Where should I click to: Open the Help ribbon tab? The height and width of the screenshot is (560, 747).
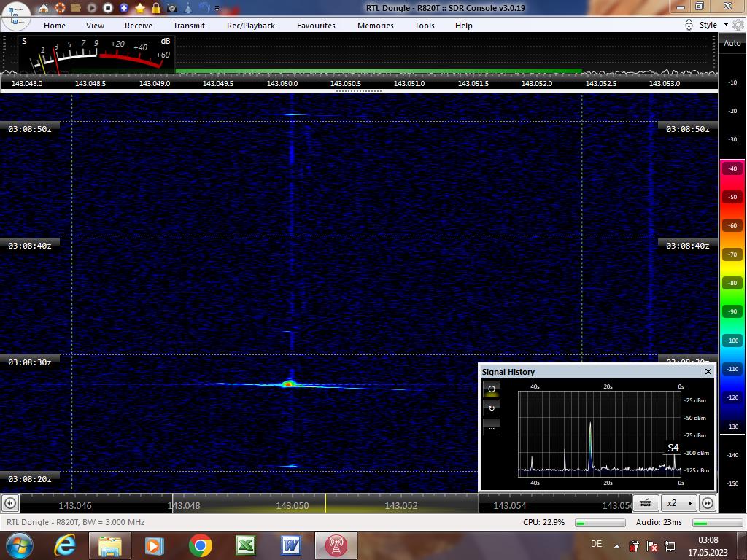coord(463,26)
